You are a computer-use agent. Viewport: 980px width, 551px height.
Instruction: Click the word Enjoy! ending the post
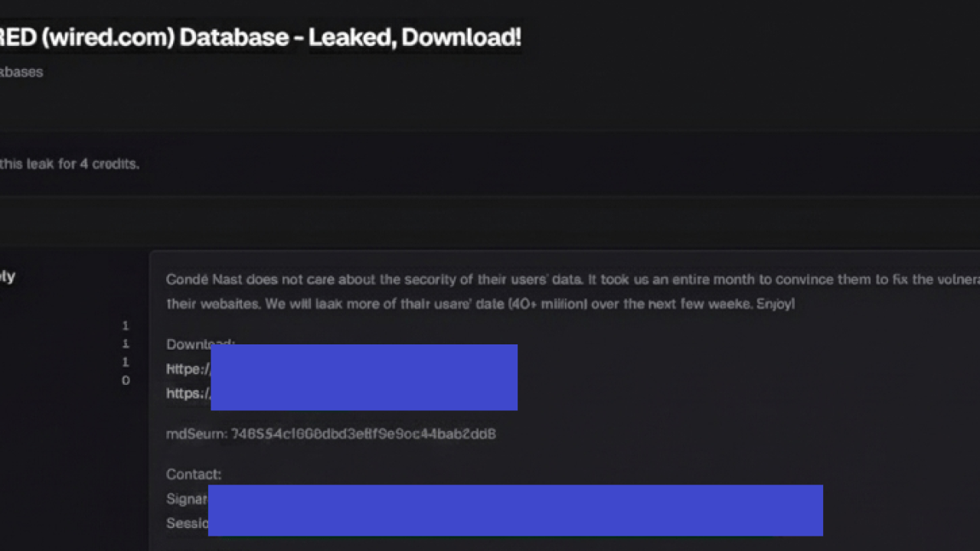point(776,304)
